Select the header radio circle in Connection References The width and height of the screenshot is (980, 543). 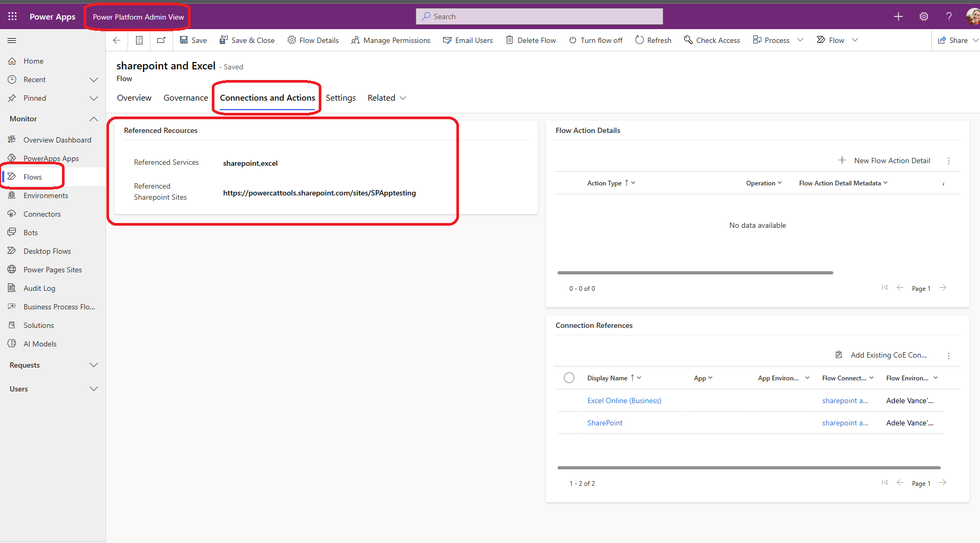point(569,378)
